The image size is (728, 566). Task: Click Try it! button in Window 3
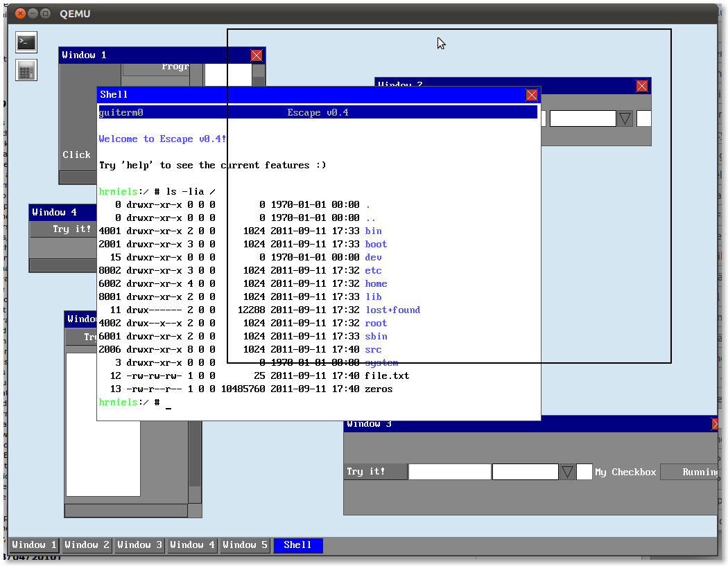pyautogui.click(x=376, y=472)
